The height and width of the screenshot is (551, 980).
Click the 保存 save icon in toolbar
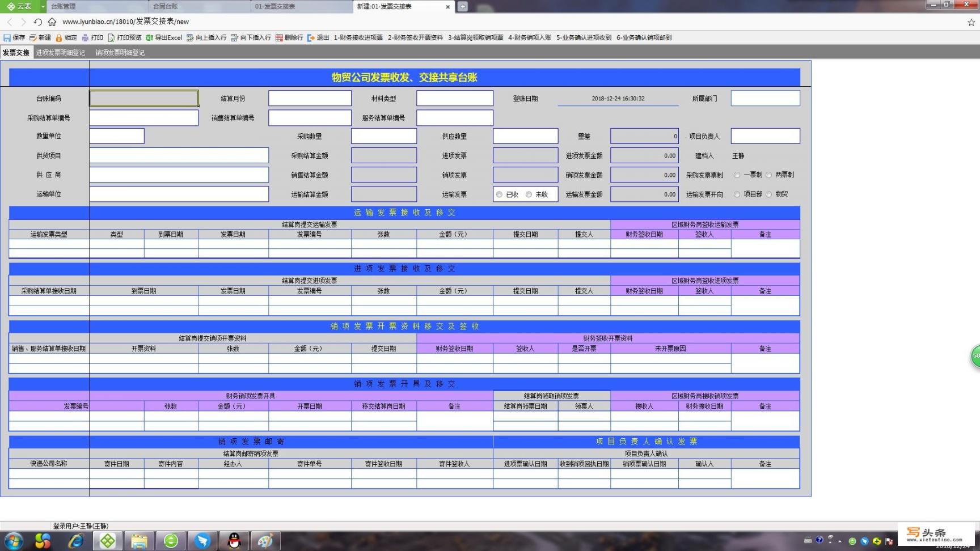[7, 37]
